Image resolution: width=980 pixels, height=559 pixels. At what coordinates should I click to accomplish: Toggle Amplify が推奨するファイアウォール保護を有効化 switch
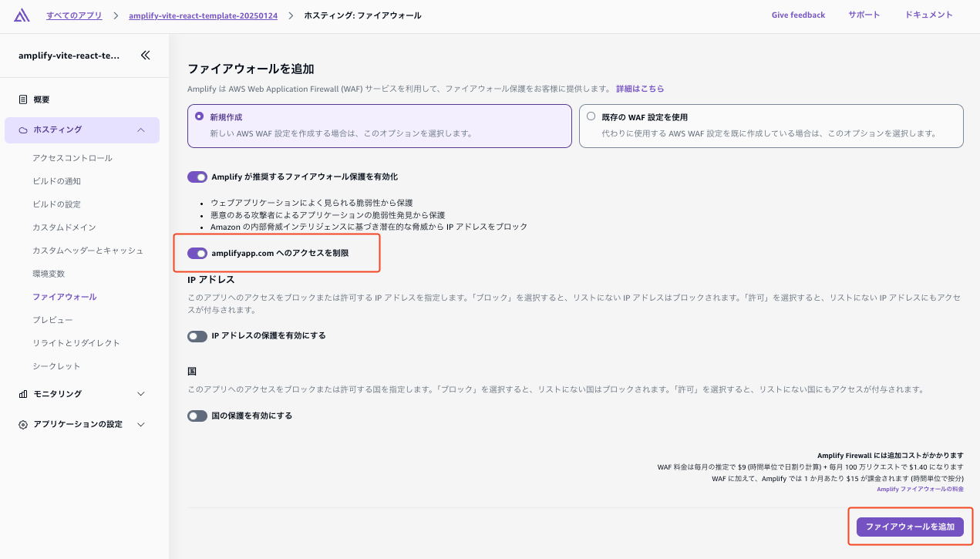click(197, 177)
